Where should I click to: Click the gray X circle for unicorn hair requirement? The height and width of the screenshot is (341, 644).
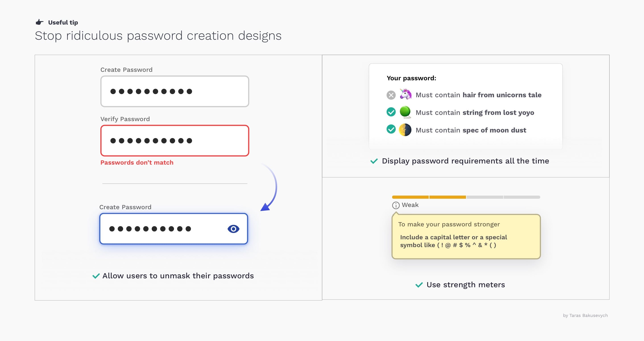[391, 95]
